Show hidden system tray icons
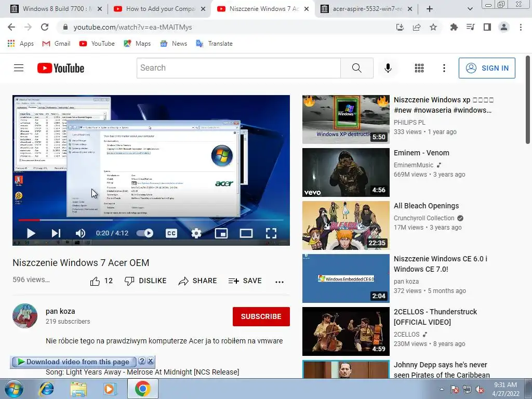 (442, 389)
